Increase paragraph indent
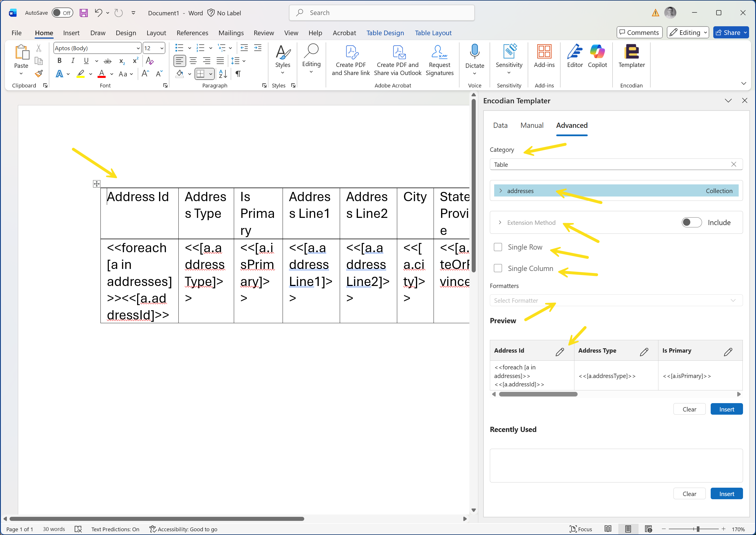The image size is (756, 535). (x=258, y=48)
